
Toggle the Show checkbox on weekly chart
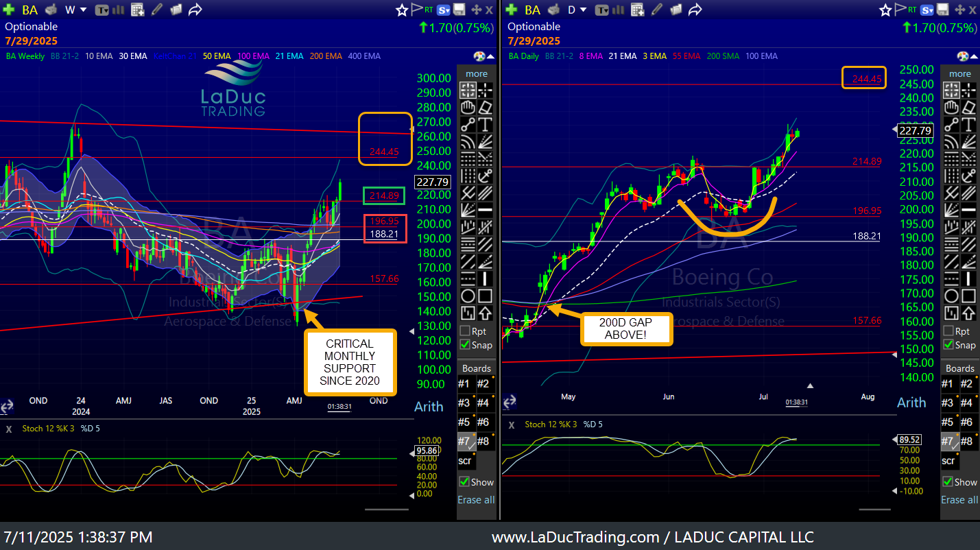point(464,481)
